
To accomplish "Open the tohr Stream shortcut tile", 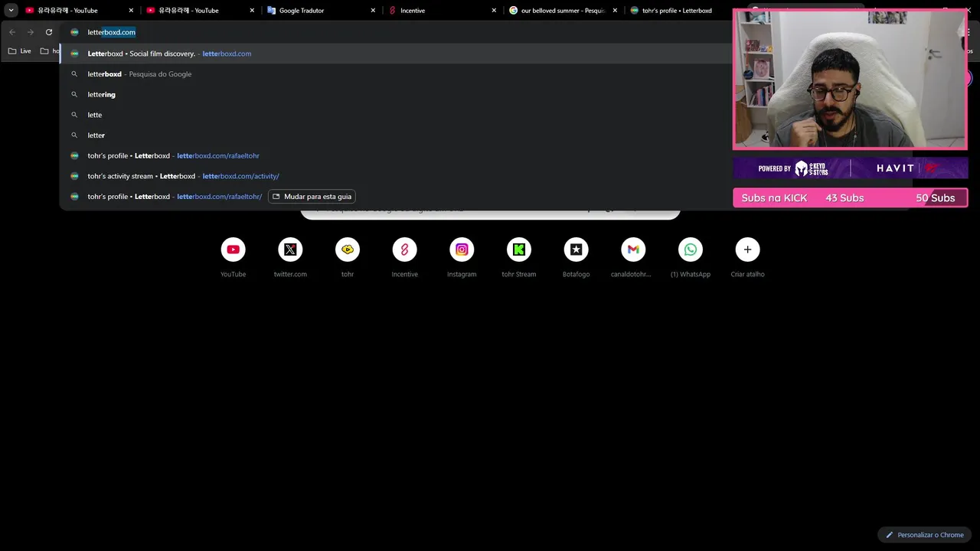I will [x=519, y=257].
